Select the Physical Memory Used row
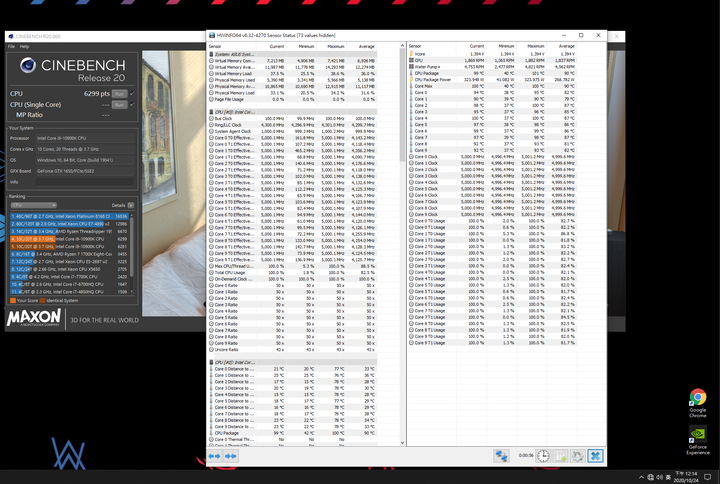 coord(293,80)
